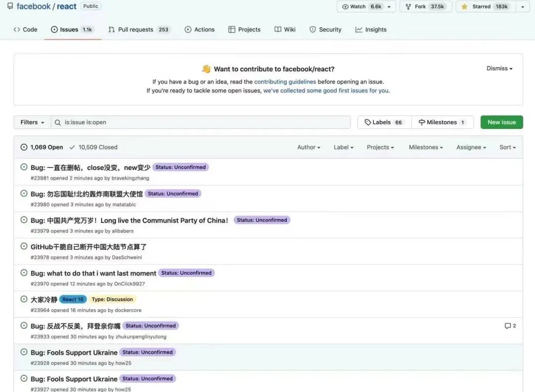This screenshot has width=535, height=392.
Task: Open the Projects tab
Action: coord(244,29)
